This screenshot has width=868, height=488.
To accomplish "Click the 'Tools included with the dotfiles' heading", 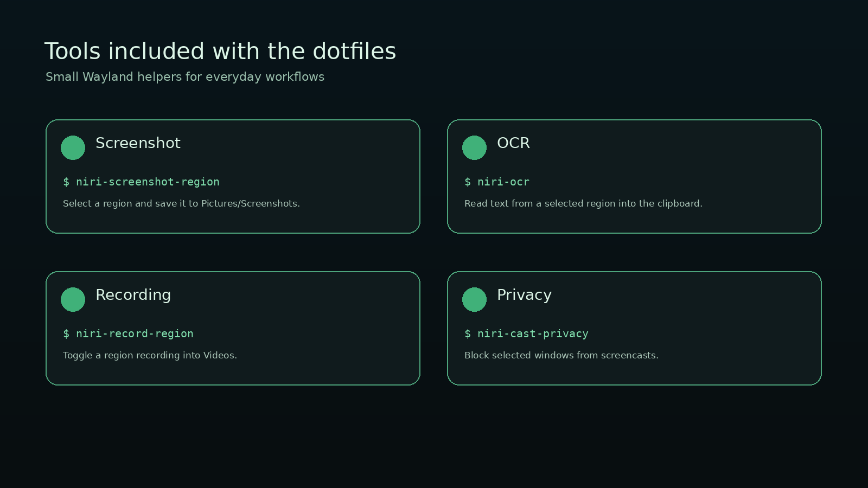I will (x=220, y=52).
